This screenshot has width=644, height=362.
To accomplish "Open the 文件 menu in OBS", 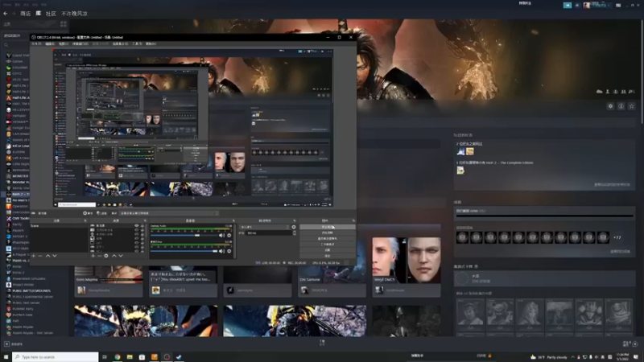I will (x=36, y=43).
